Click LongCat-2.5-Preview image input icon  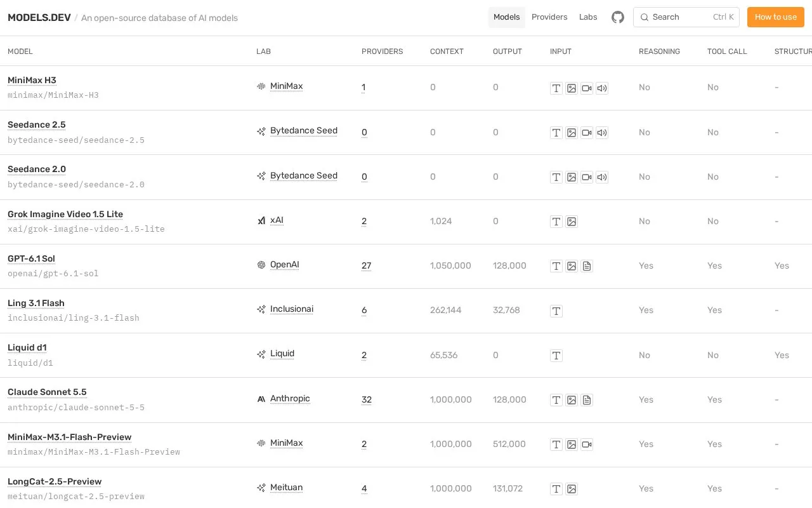tap(572, 489)
